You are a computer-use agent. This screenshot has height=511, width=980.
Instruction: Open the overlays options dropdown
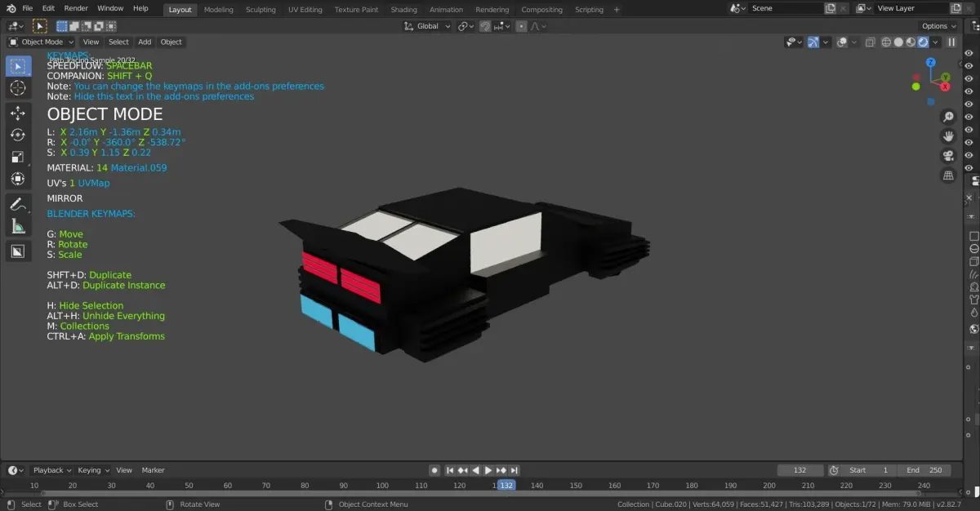853,42
